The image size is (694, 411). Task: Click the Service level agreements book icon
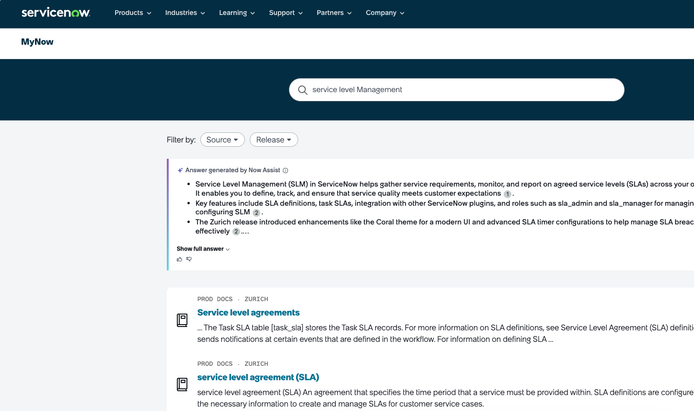tap(182, 320)
